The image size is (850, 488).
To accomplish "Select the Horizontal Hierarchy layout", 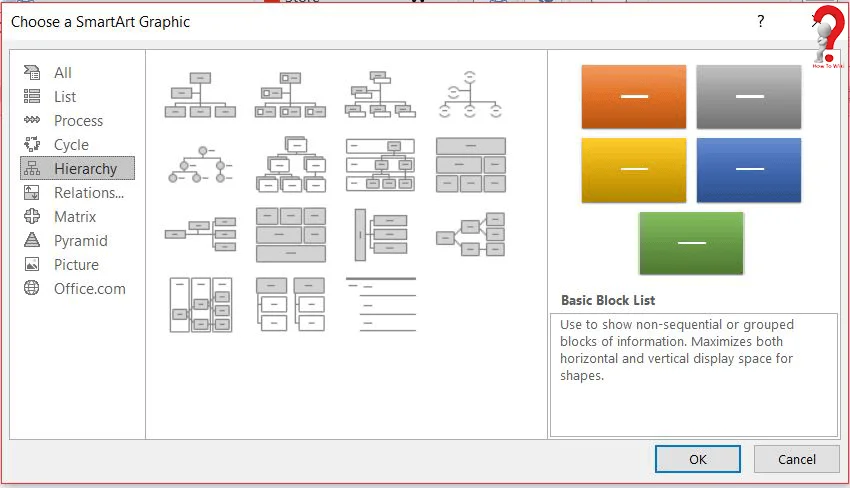I will (471, 234).
